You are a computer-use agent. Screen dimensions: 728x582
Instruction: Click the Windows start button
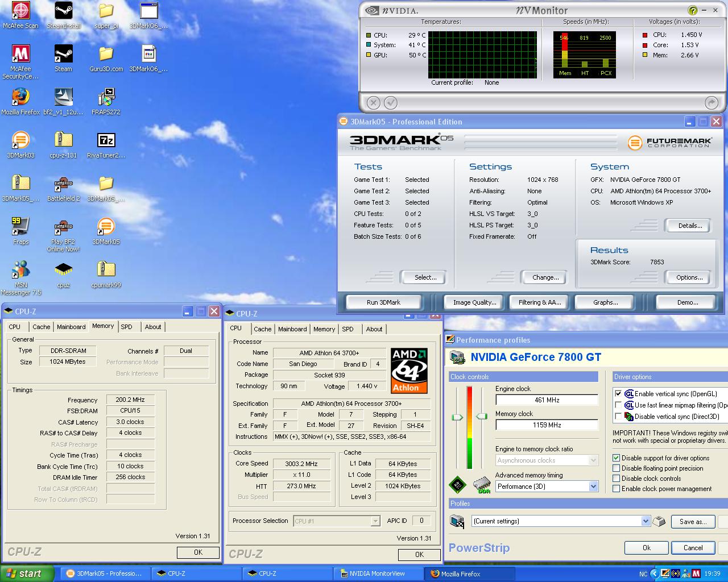click(27, 573)
